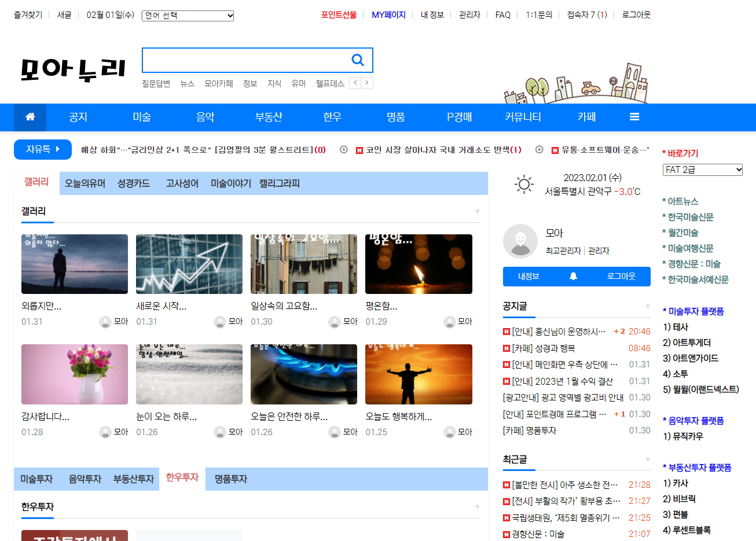Open the 외롭지만 gallery thumbnail
The width and height of the screenshot is (756, 541).
[x=75, y=264]
